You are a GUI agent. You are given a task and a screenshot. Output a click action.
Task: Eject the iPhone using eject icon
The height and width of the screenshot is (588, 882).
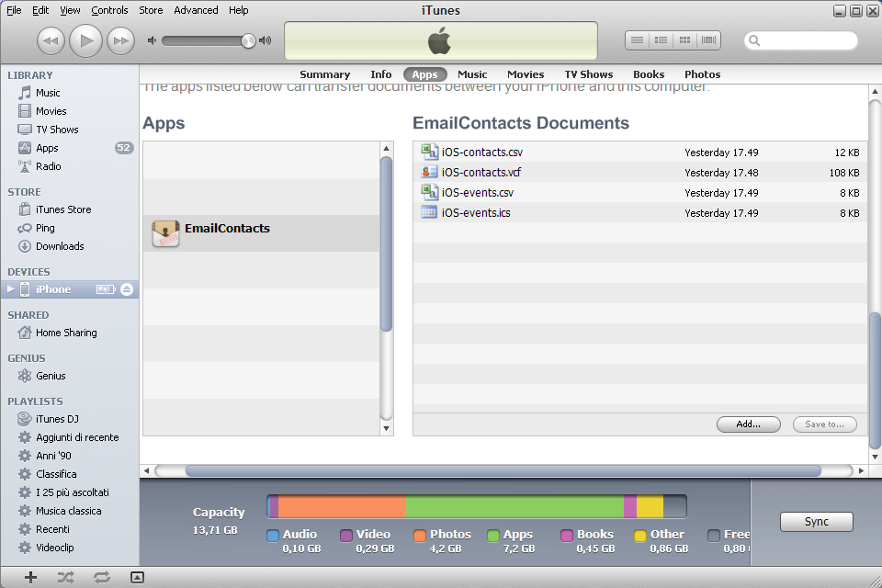(127, 289)
